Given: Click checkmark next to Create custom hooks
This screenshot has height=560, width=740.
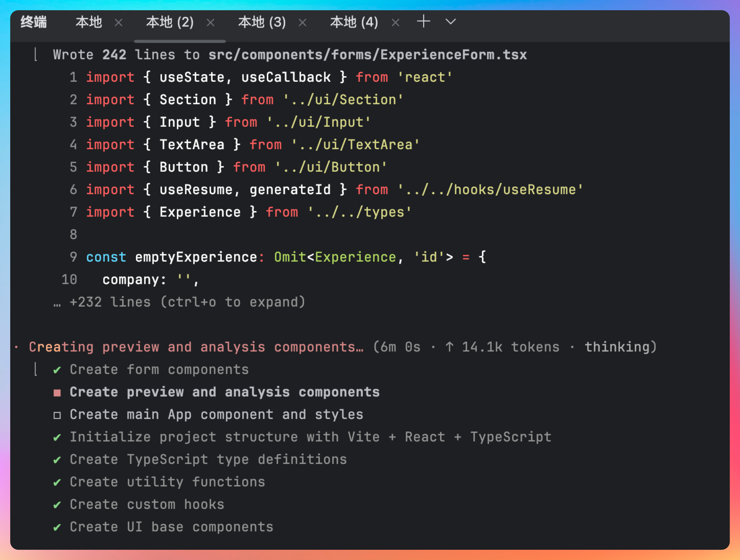Looking at the screenshot, I should click(x=57, y=505).
